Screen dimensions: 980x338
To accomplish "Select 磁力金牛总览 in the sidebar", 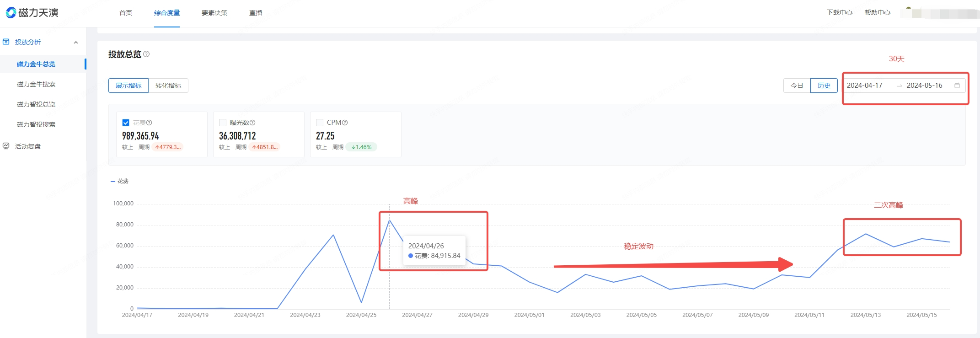I will (x=36, y=64).
